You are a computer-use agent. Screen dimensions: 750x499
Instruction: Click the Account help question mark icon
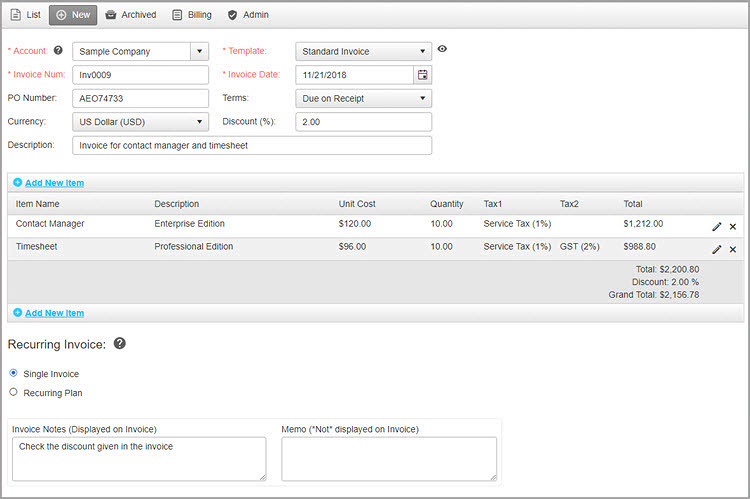click(58, 50)
